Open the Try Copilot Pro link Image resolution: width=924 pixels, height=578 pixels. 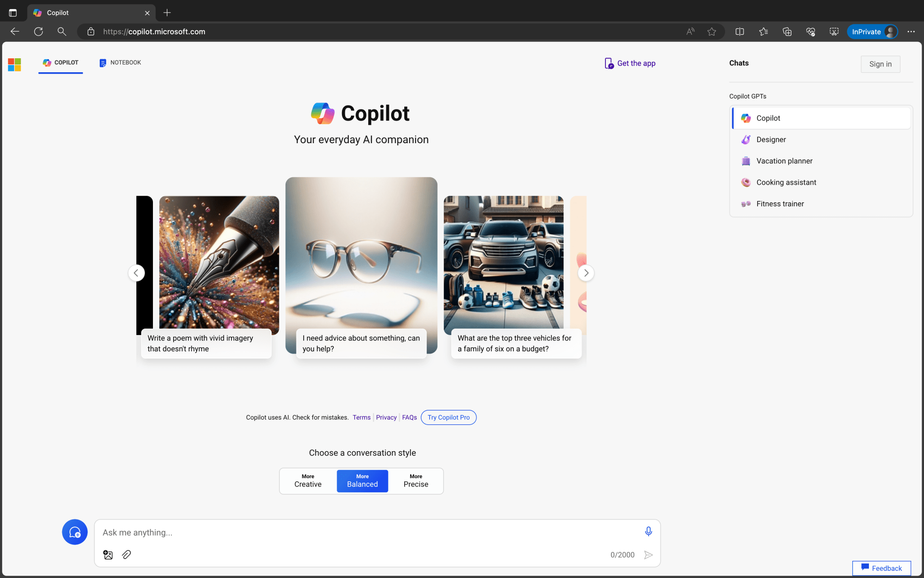click(x=448, y=417)
